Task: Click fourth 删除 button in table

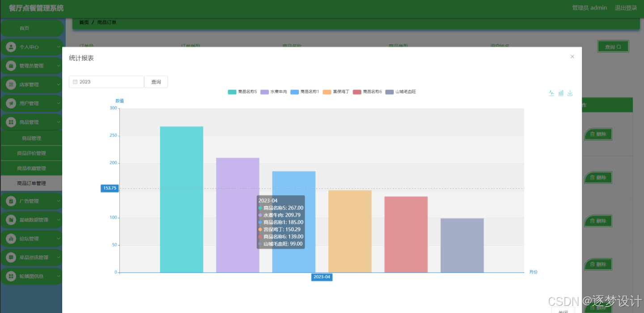Action: [598, 264]
